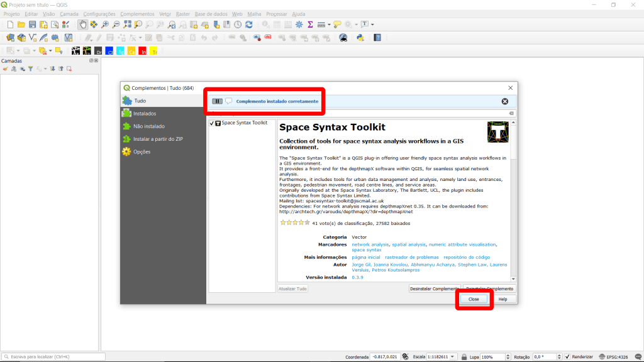
Task: Uncheck the Space Syntax Toolkit plugin checkbox
Action: click(x=212, y=123)
